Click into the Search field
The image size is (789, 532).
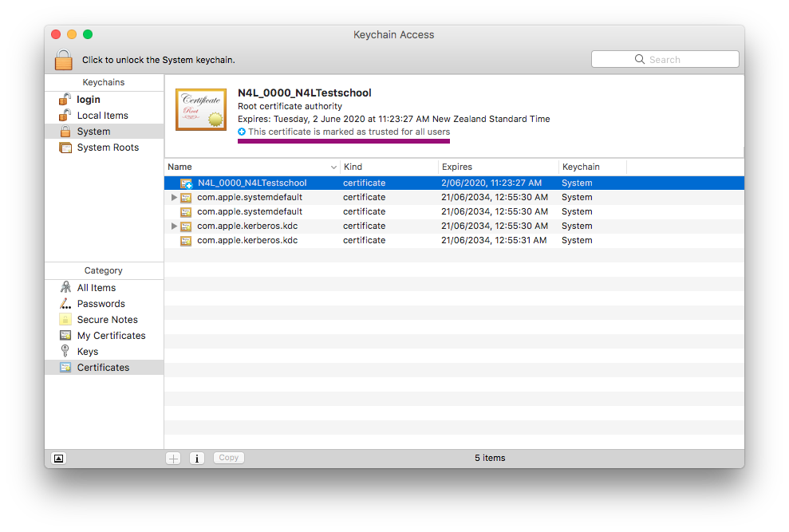pos(670,60)
